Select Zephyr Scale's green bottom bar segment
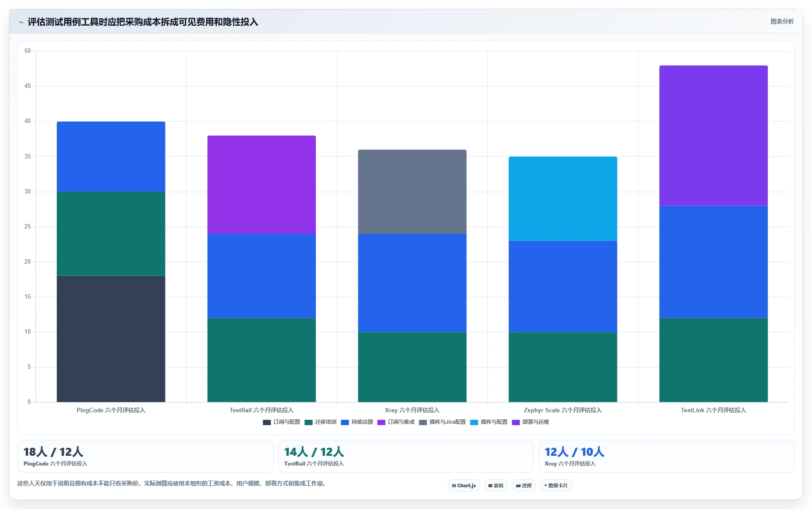 coord(563,367)
